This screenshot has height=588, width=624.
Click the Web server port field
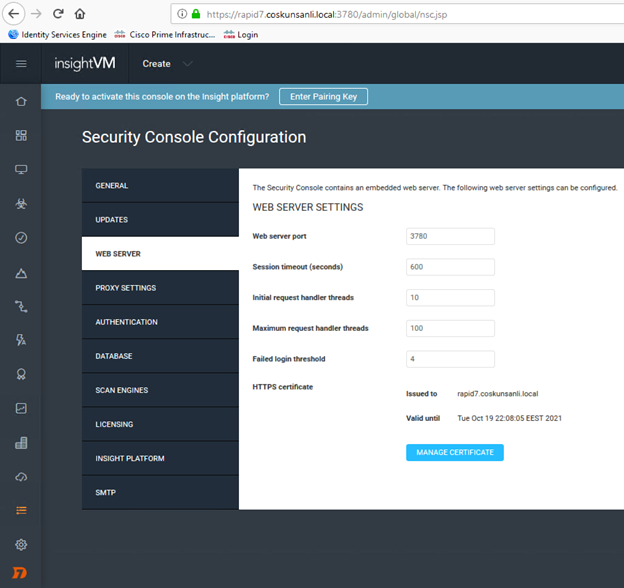[x=450, y=236]
